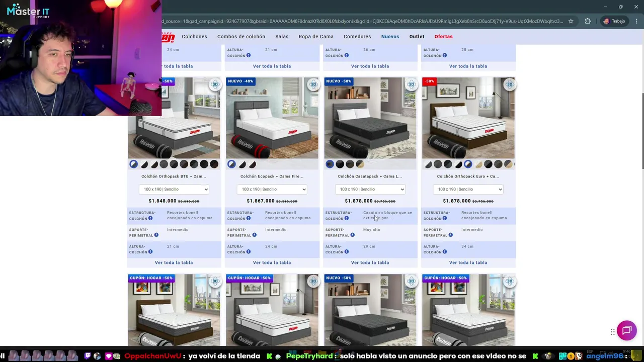The width and height of the screenshot is (644, 362).
Task: Open Colchón Ecopack + Cama Fire... product title
Action: pyautogui.click(x=272, y=176)
